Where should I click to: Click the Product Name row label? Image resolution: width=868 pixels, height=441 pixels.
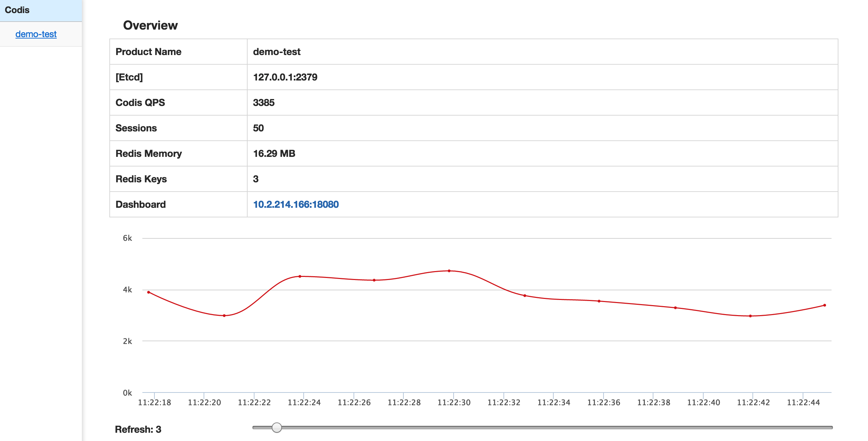tap(148, 52)
